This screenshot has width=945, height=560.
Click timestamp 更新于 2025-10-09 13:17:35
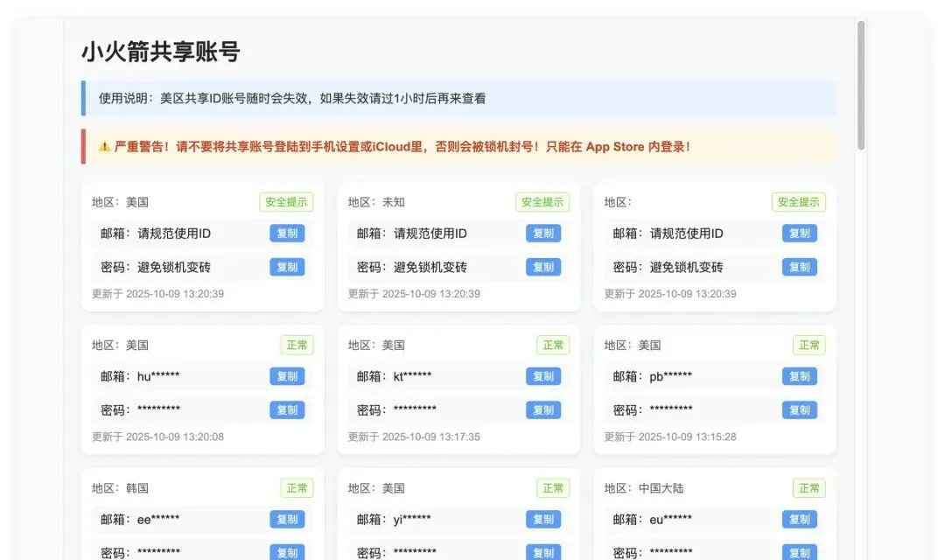pyautogui.click(x=414, y=437)
